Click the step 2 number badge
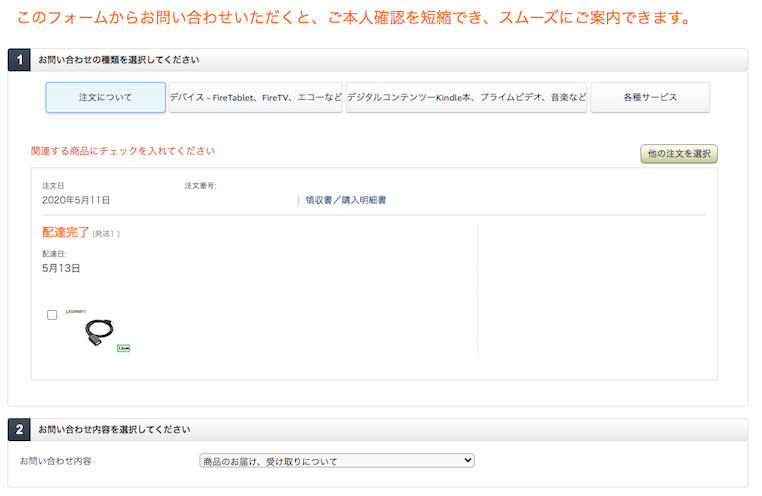 click(x=19, y=430)
